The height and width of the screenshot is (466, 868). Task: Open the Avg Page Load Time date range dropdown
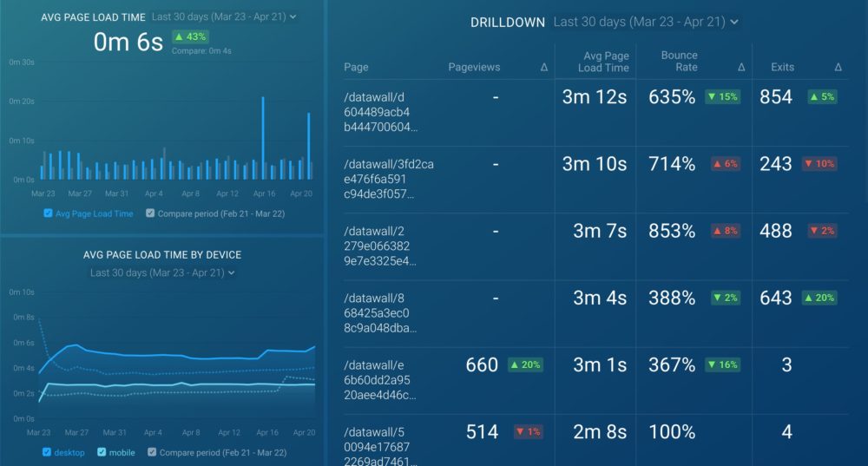coord(223,16)
